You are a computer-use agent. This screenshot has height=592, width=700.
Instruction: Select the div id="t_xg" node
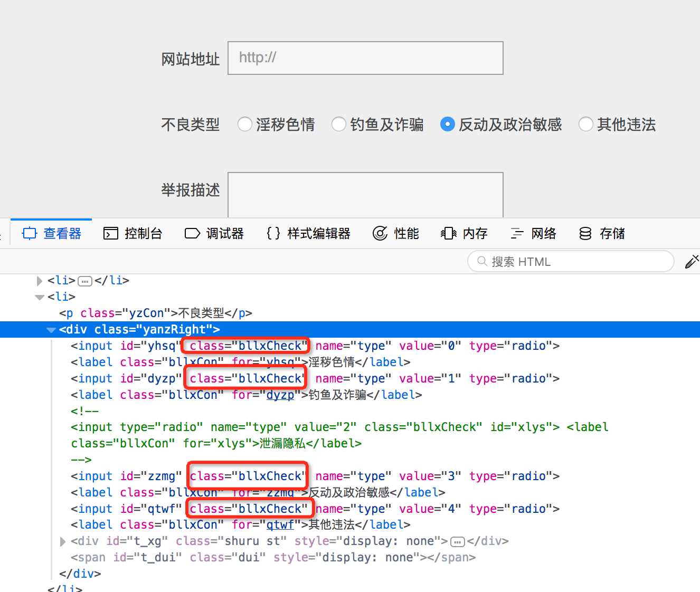tap(290, 541)
